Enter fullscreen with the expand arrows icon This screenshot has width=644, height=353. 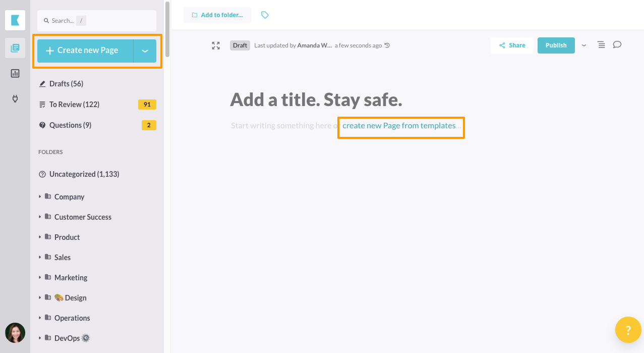point(216,45)
